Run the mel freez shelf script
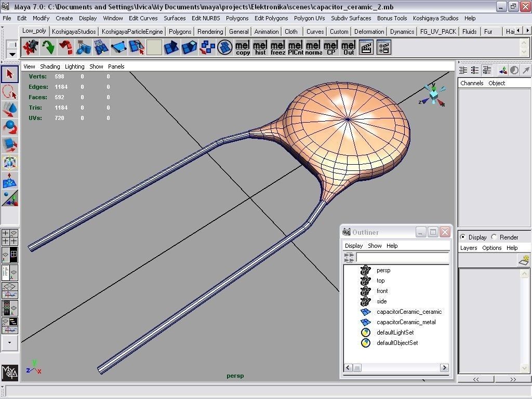The height and width of the screenshot is (399, 532). point(278,47)
